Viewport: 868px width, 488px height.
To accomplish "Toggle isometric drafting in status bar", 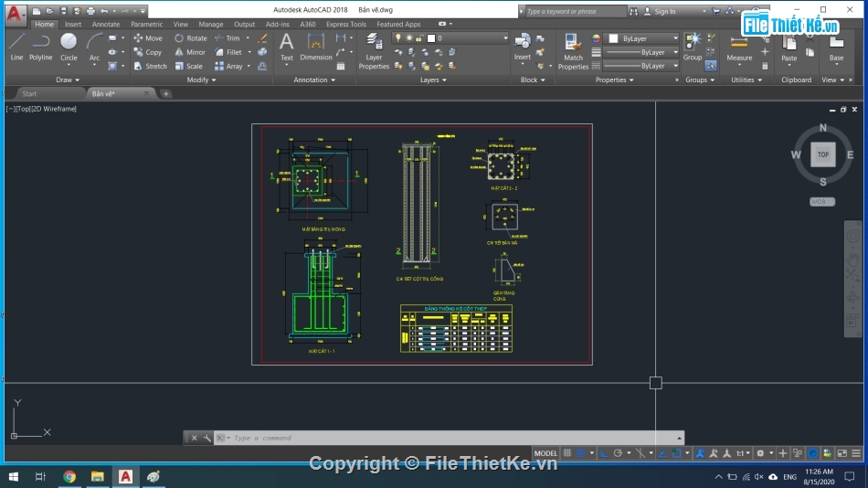I will [640, 453].
